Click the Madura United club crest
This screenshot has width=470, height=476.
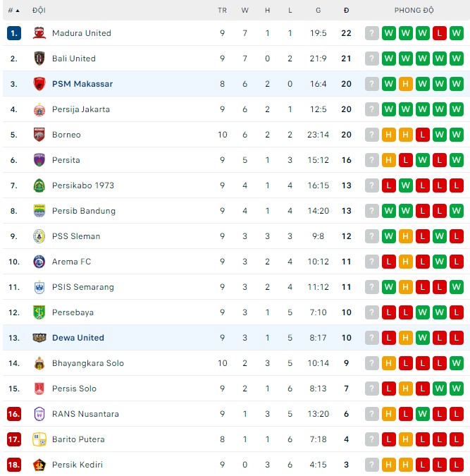(x=39, y=33)
